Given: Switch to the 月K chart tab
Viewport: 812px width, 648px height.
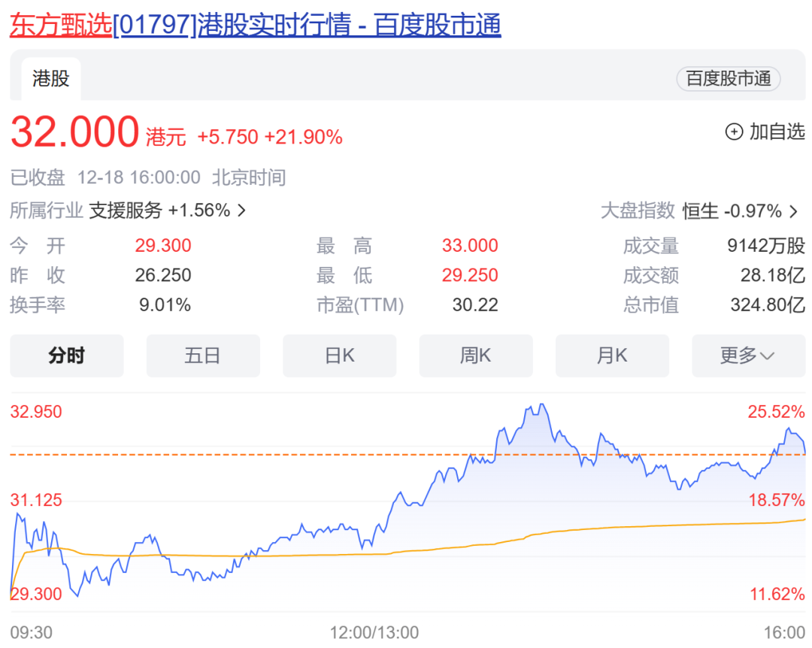Looking at the screenshot, I should click(x=612, y=356).
